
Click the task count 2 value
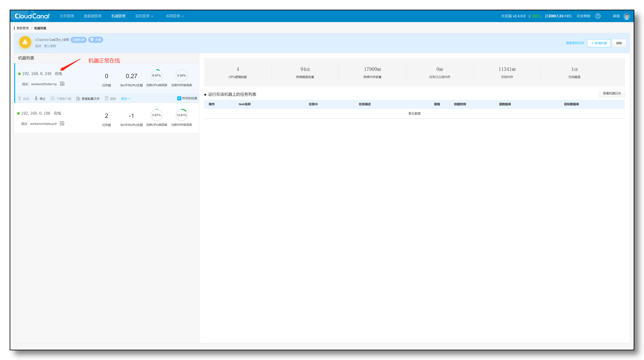click(x=106, y=116)
